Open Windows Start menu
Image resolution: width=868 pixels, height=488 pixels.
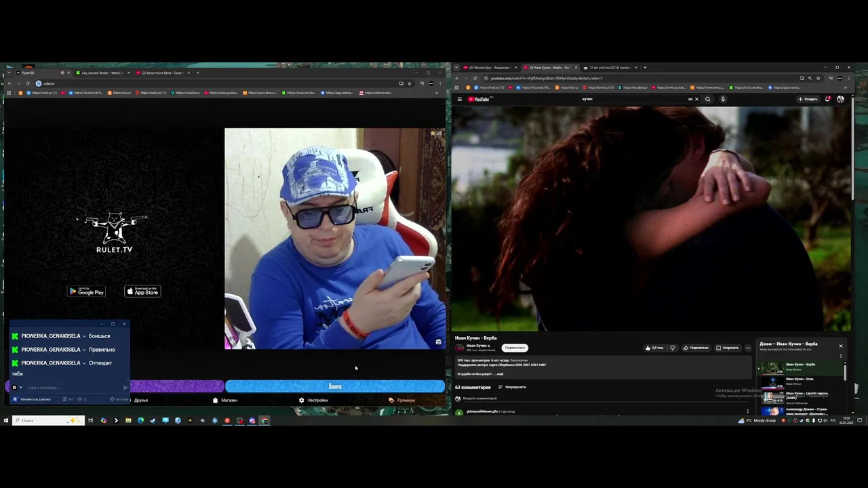[5, 420]
